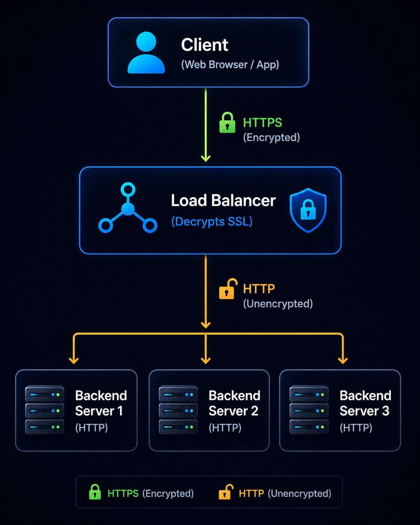Select Backend Server 1 rack icon
420x525 pixels.
click(45, 410)
